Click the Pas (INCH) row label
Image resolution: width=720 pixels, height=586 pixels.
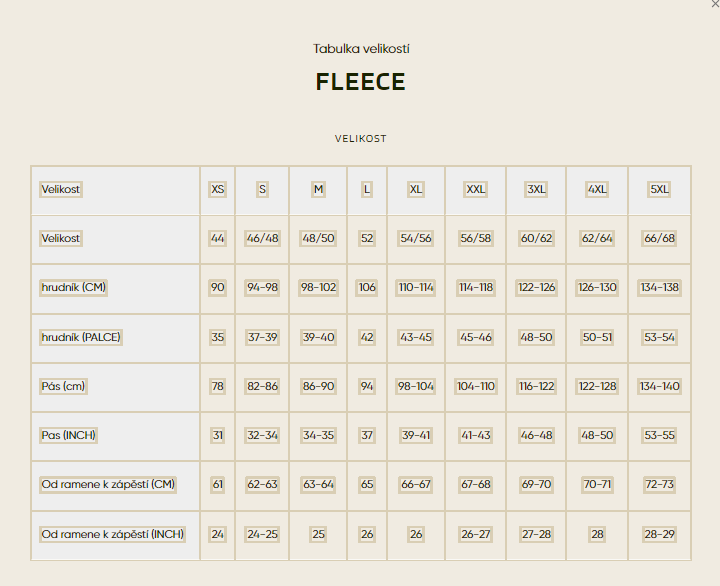pos(68,435)
